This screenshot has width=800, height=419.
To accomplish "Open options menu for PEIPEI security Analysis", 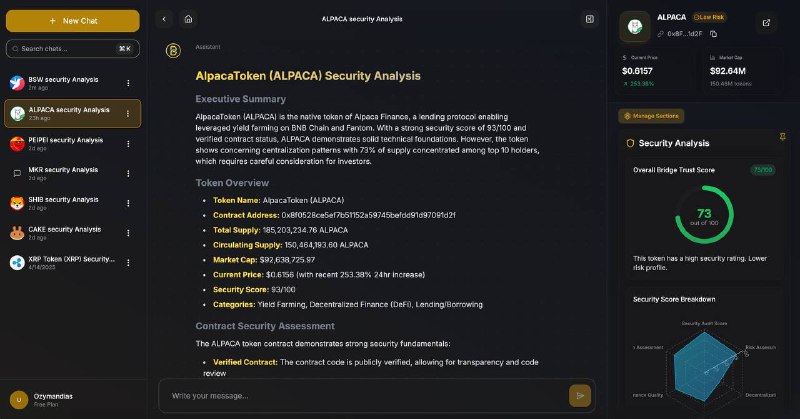I will (x=128, y=144).
